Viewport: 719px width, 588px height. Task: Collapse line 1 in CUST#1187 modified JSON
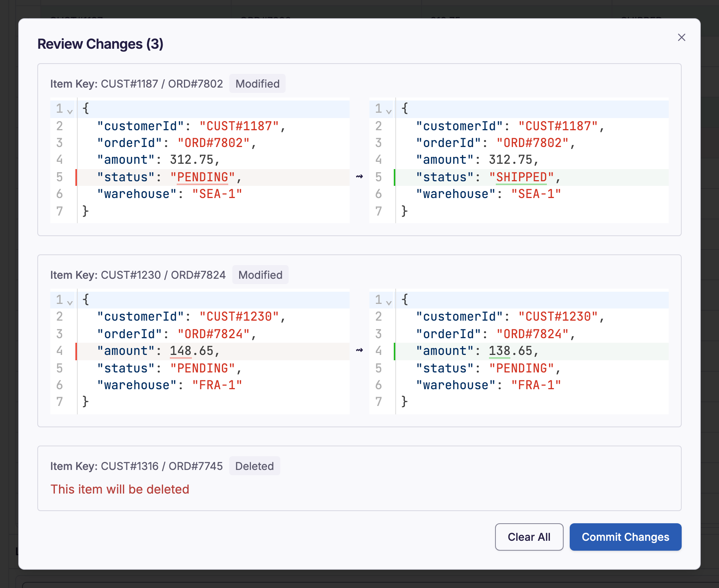pos(389,111)
